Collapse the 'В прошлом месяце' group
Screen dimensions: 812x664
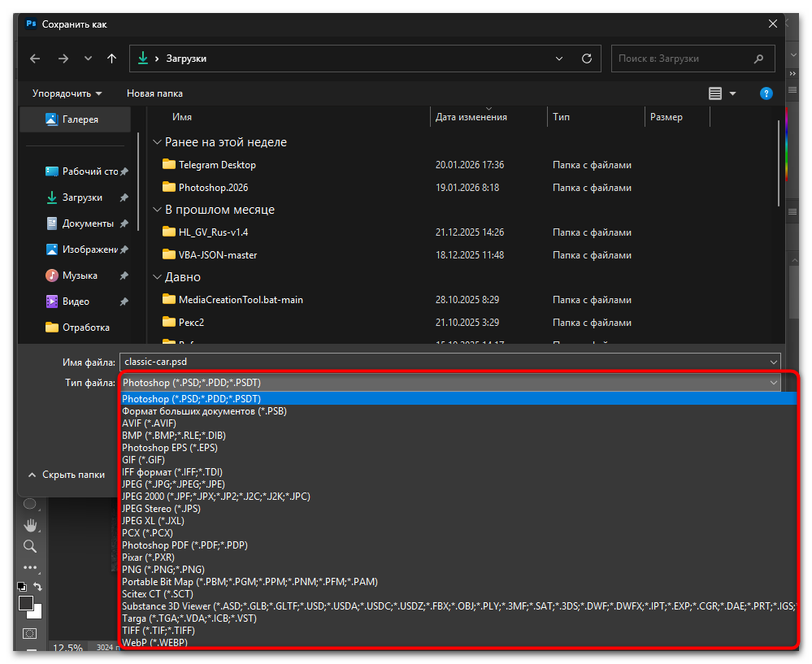point(158,210)
